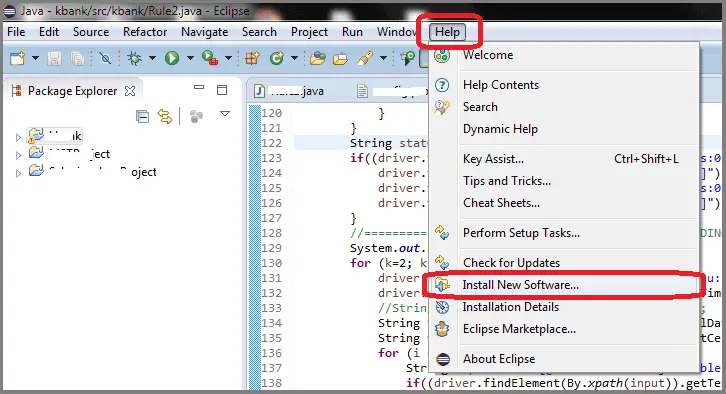
Task: Click the Search flashlight toolbar icon
Action: click(x=365, y=58)
